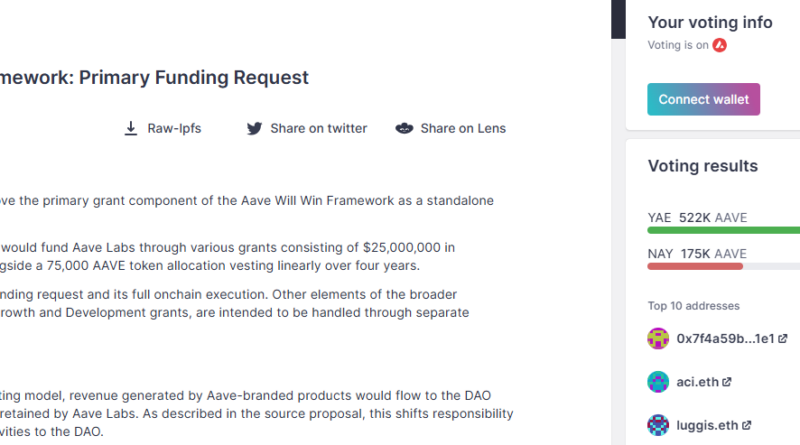Click the aci.eth avatar image

[658, 381]
